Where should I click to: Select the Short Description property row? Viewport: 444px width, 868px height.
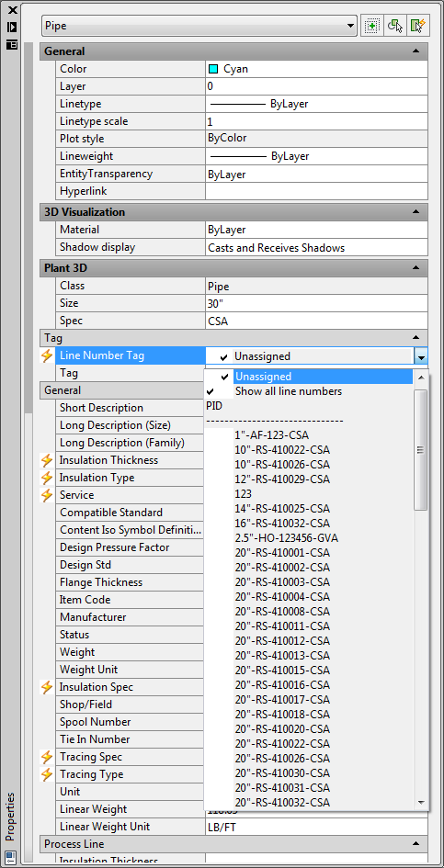131,408
